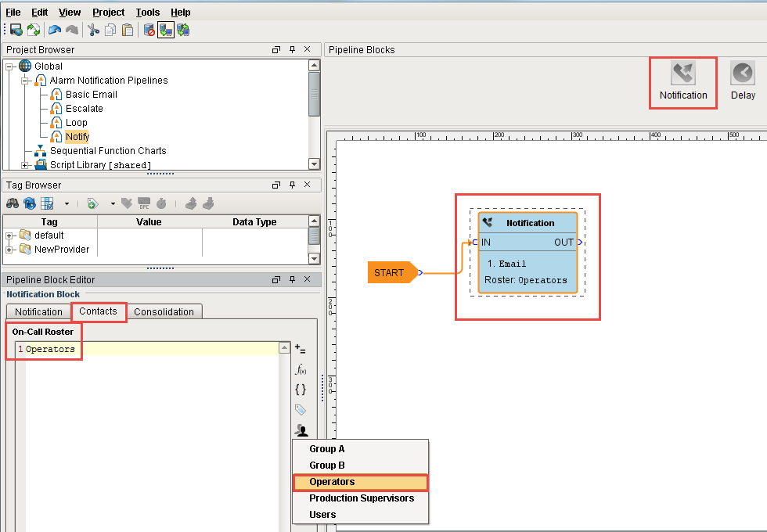Screen dimensions: 767x532
Task: Click the OPC browse icon in Tag Browser
Action: [144, 203]
